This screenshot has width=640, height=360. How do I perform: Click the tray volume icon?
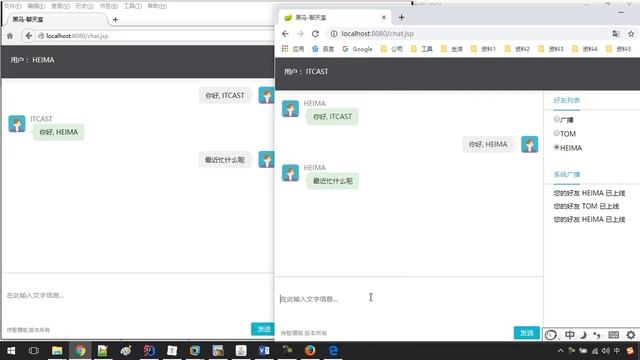pos(606,351)
